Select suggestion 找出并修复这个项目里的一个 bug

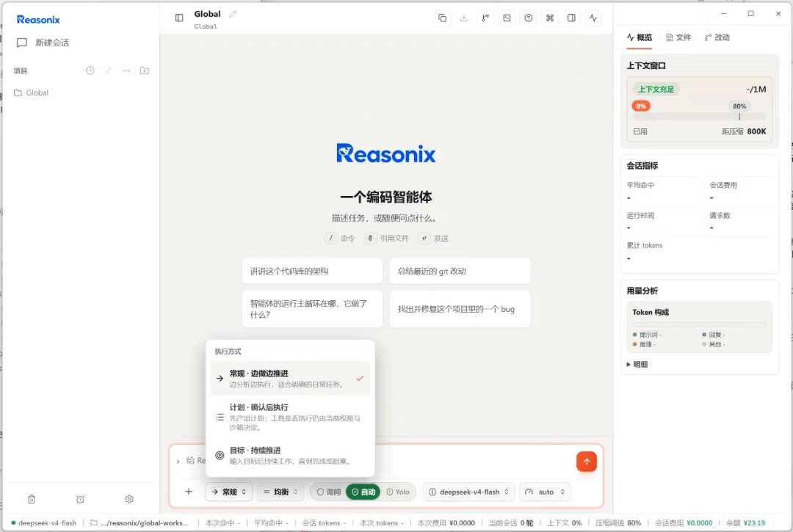coord(460,309)
